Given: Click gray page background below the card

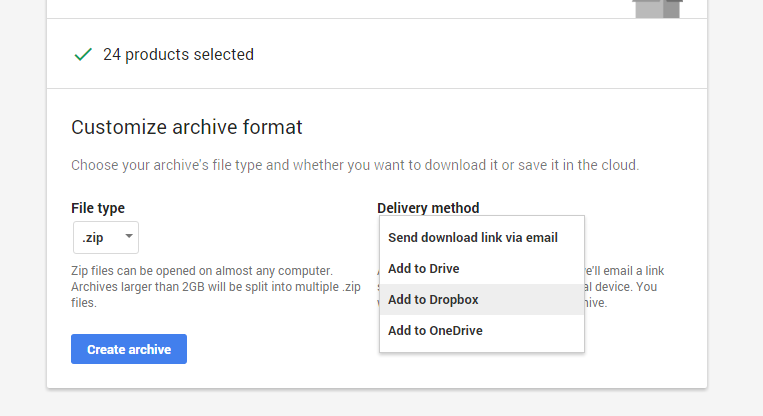Looking at the screenshot, I should point(380,403).
